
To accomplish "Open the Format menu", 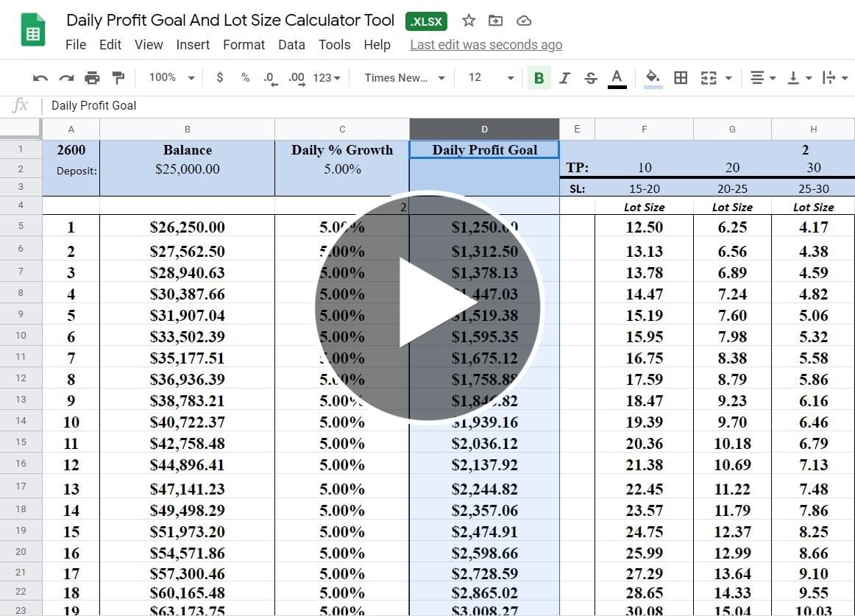I will coord(244,45).
